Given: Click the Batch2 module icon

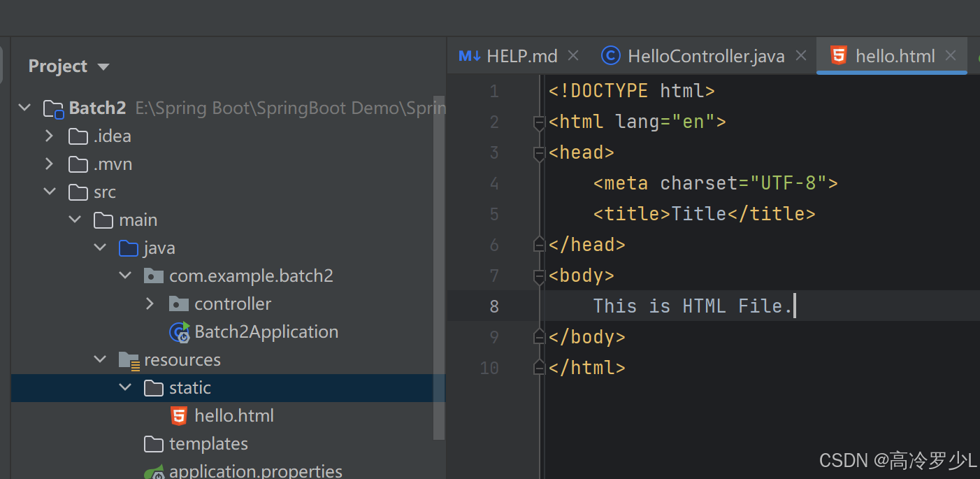Looking at the screenshot, I should point(54,108).
